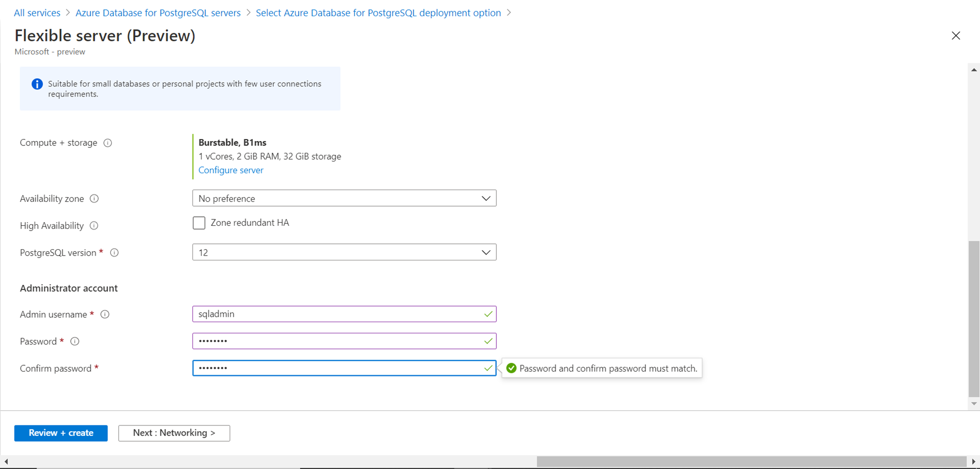
Task: Click the vertical scrollbar down arrow
Action: 974,404
